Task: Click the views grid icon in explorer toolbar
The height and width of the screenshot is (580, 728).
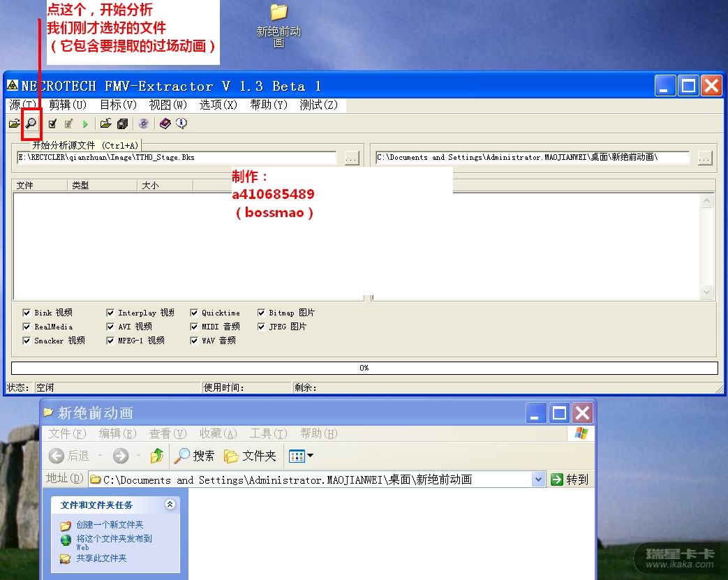Action: [297, 456]
